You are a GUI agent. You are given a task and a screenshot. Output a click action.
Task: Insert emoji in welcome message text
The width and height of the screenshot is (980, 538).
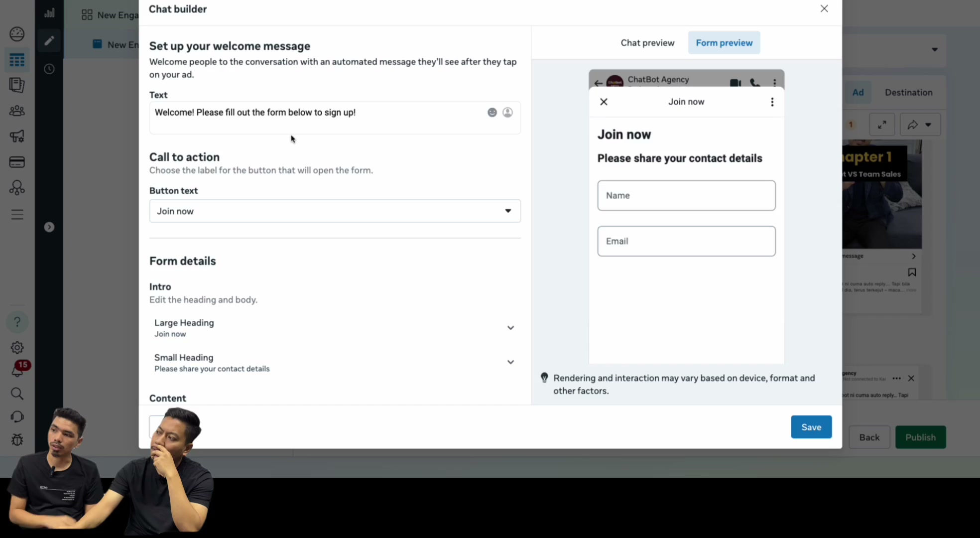tap(492, 113)
